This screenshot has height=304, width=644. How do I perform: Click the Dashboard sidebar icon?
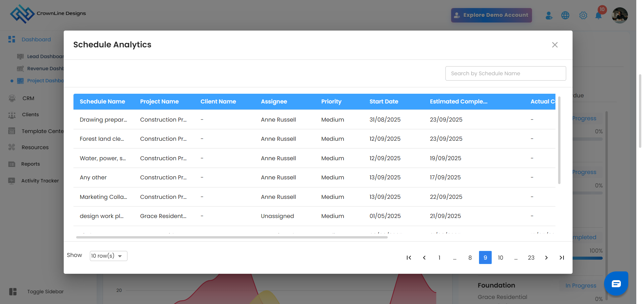[x=12, y=39]
